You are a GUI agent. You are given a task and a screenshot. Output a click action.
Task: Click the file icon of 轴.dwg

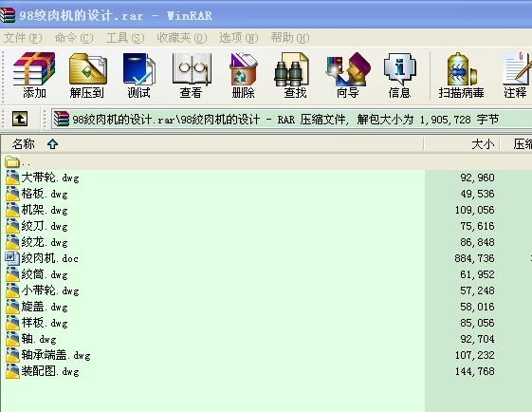[12, 339]
